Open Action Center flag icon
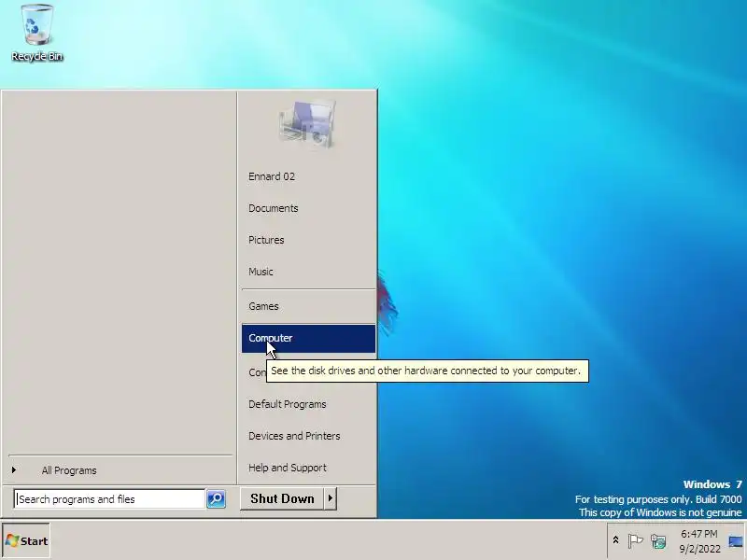Viewport: 747px width, 560px height. point(635,541)
